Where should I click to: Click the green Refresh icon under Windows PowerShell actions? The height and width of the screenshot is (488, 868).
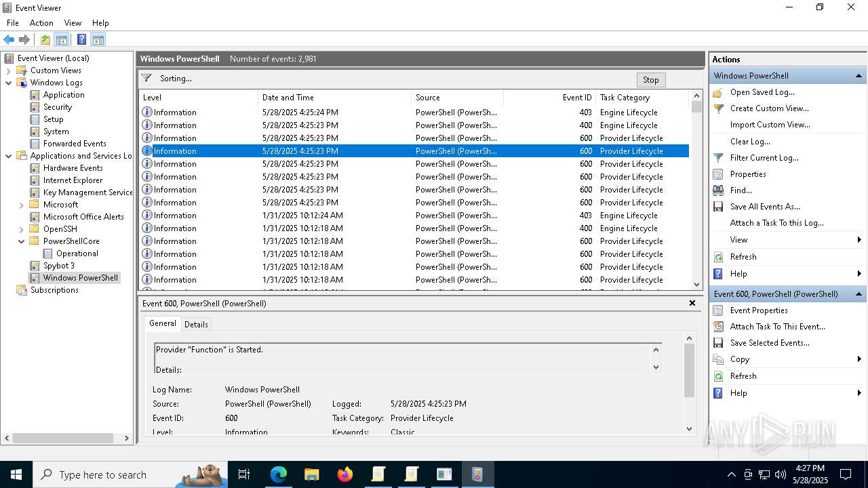click(719, 257)
